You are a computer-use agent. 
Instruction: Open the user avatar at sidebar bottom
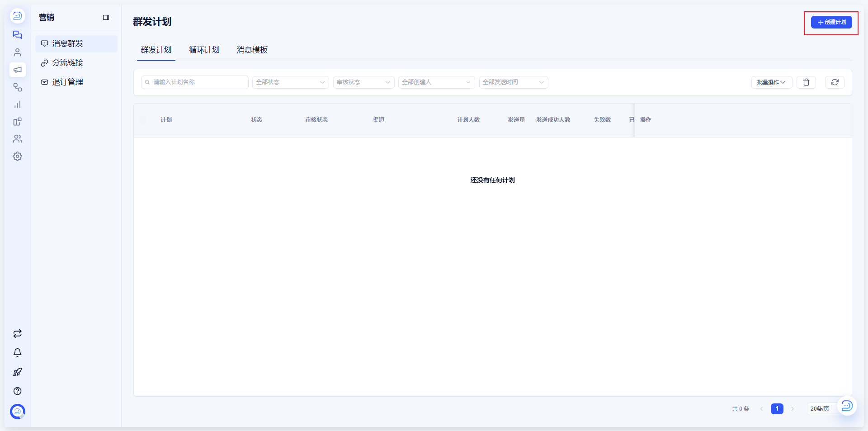(x=18, y=412)
